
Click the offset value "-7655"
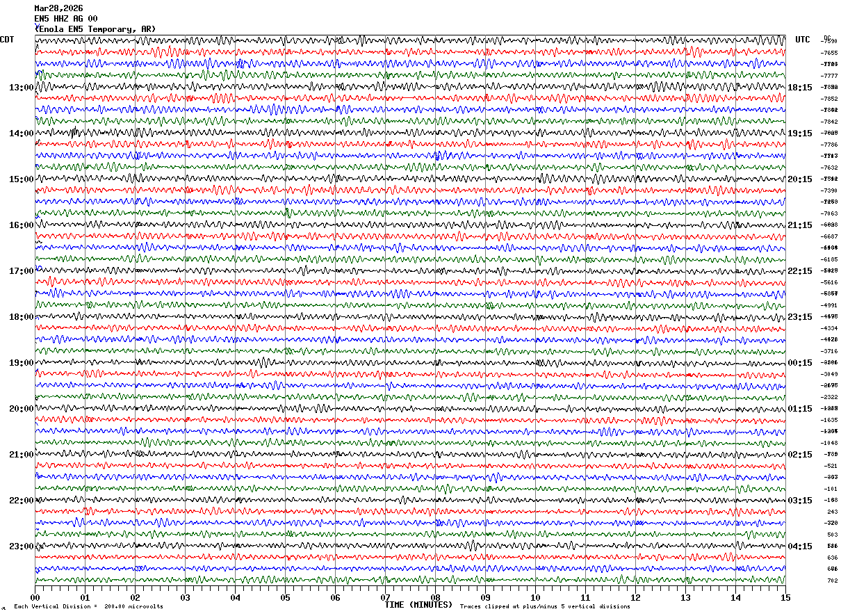(x=829, y=53)
